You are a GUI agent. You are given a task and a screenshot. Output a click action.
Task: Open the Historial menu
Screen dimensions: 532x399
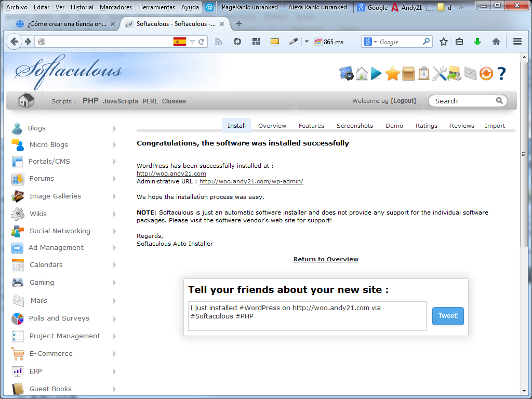coord(82,7)
